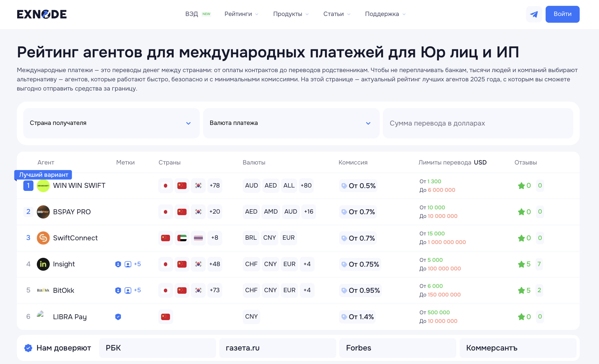The width and height of the screenshot is (599, 364).
Task: Click the WIN WIN SWIFT agent logo
Action: pyautogui.click(x=43, y=186)
